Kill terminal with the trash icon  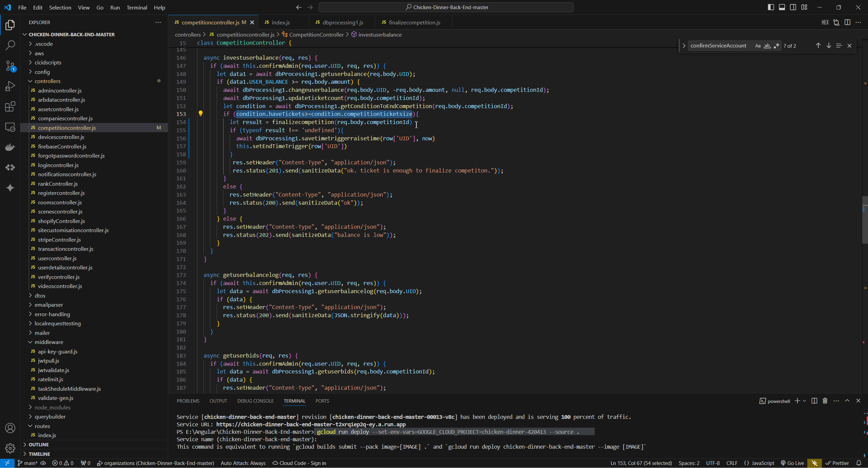point(825,401)
